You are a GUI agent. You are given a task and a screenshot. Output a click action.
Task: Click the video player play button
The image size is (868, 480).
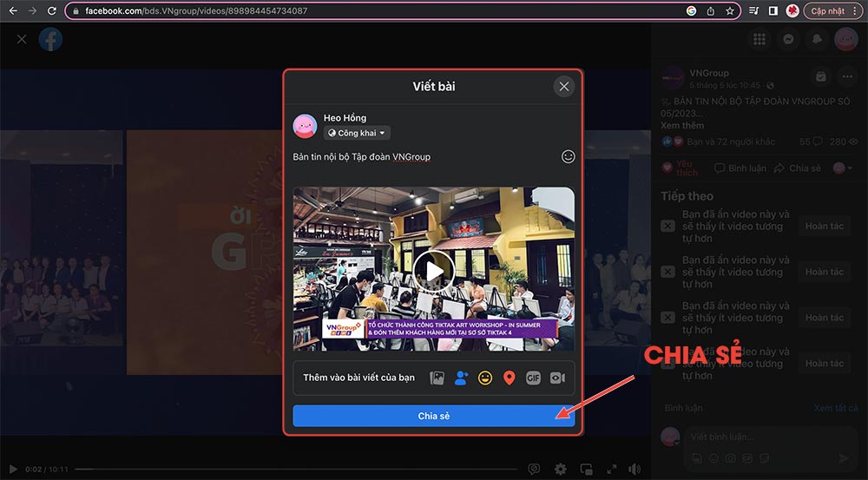(13, 470)
